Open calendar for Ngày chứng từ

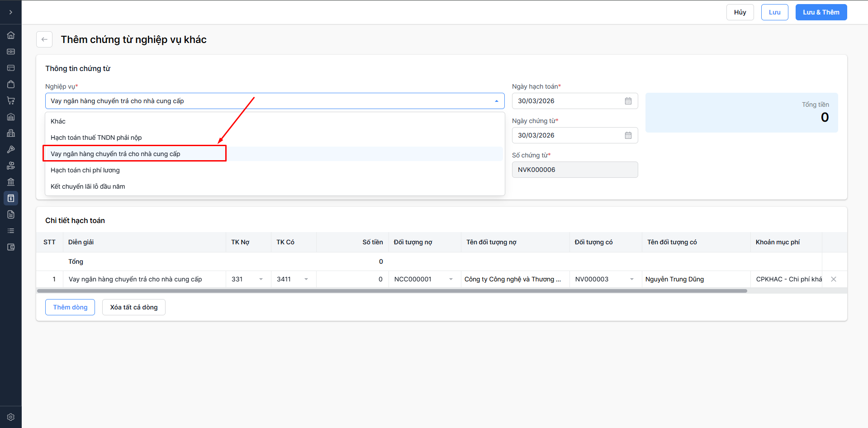coord(628,135)
